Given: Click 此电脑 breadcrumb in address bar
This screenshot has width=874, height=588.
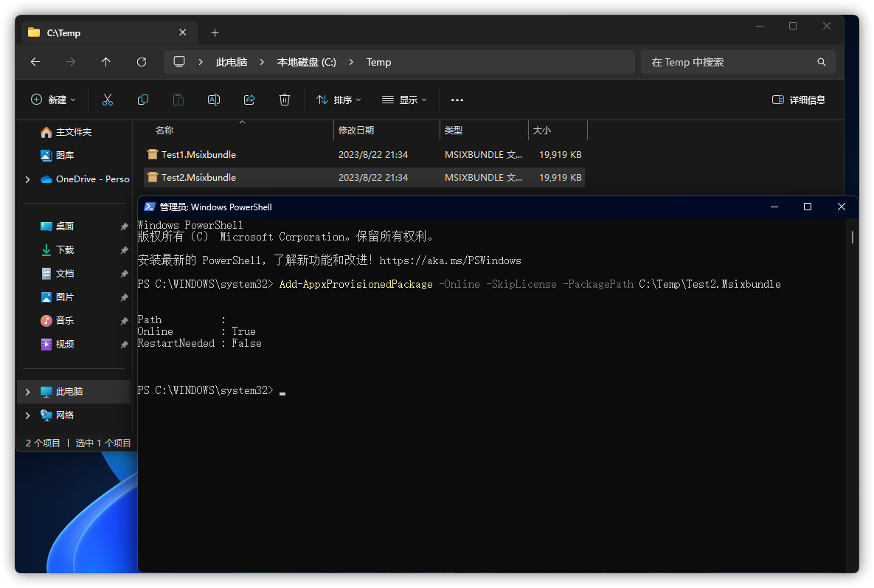Looking at the screenshot, I should click(x=232, y=62).
